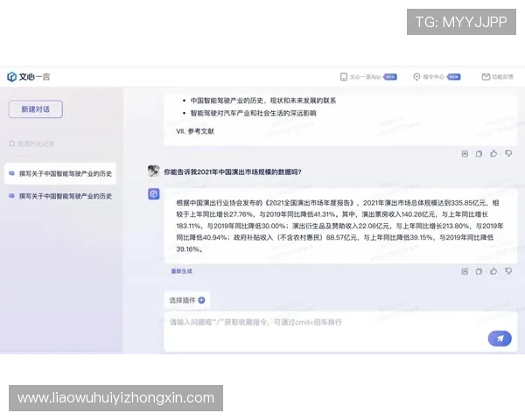Open 文心一言App link in header
525x420 pixels.
click(x=365, y=77)
